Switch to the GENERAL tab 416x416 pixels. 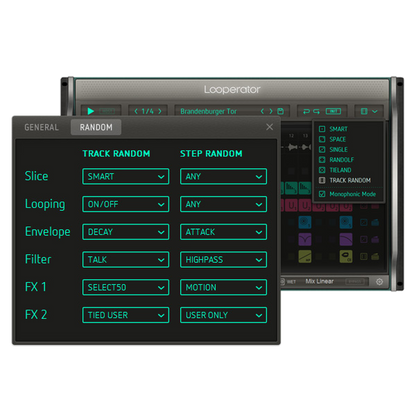tap(41, 127)
